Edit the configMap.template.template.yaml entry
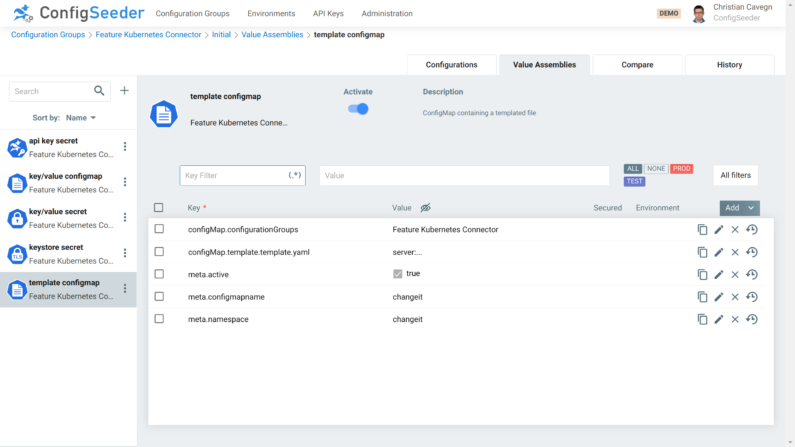Screen dimensions: 795x447 pyautogui.click(x=718, y=252)
